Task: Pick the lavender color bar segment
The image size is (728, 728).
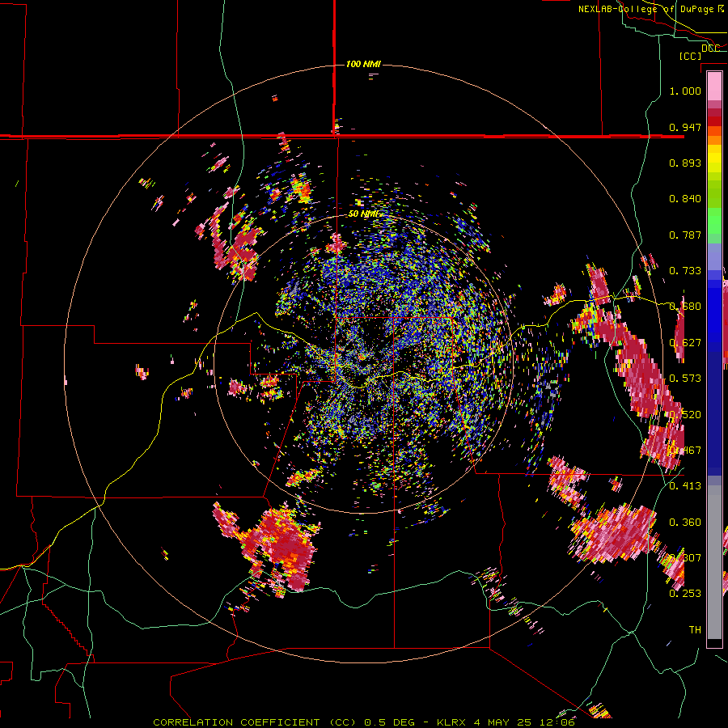Action: 714,258
